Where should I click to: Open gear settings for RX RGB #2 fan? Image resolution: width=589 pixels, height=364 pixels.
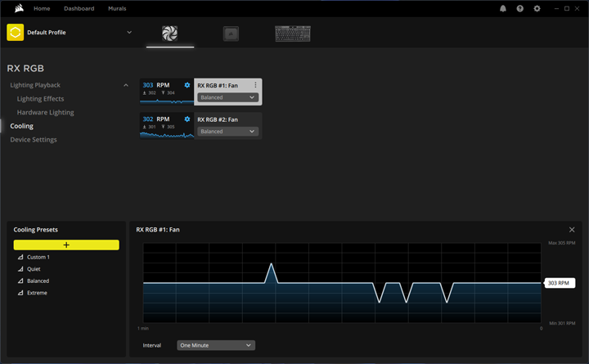click(187, 119)
